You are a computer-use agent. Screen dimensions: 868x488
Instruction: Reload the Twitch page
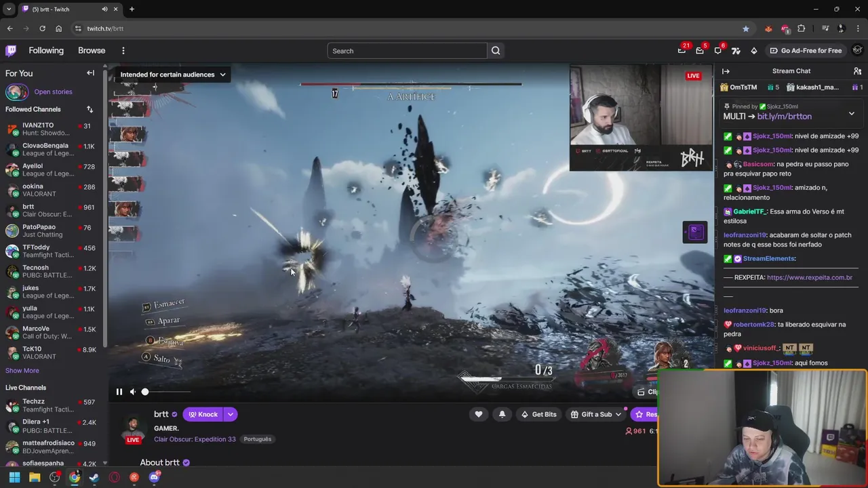[42, 28]
